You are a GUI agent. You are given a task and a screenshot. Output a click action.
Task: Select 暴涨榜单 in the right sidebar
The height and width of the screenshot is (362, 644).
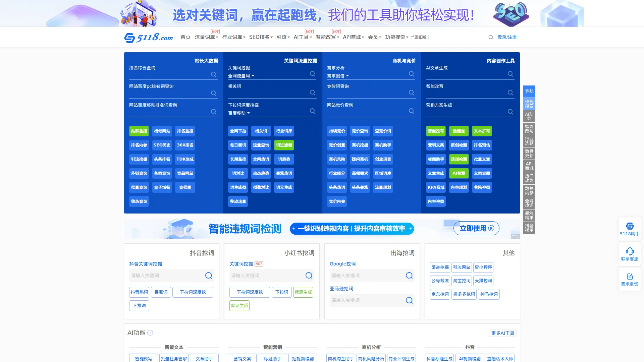529,216
